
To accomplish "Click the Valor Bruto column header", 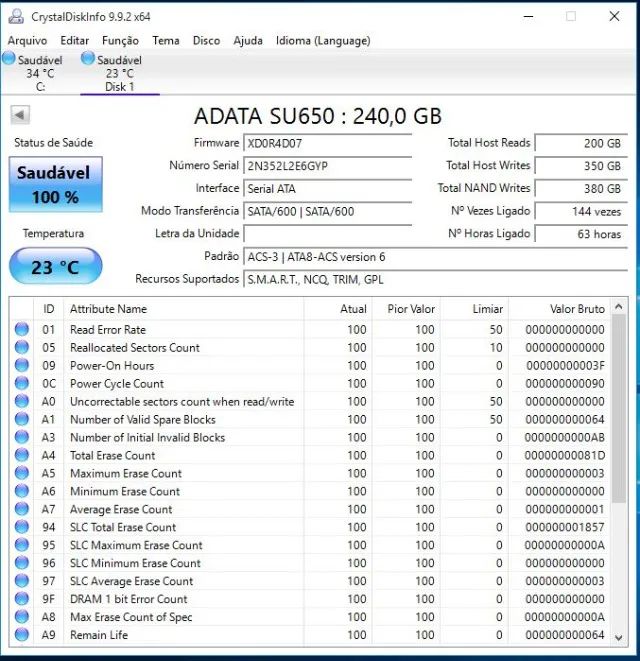I will tap(560, 309).
